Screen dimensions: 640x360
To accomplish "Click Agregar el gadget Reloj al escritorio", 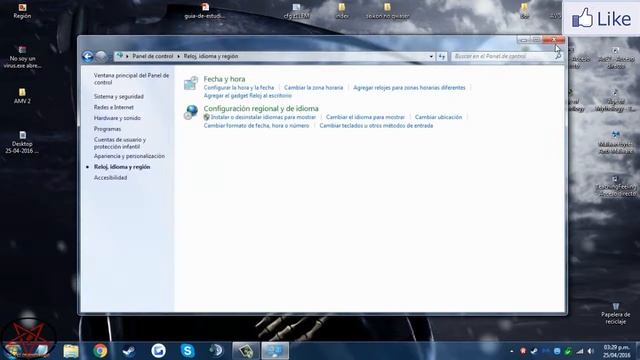I will [247, 96].
